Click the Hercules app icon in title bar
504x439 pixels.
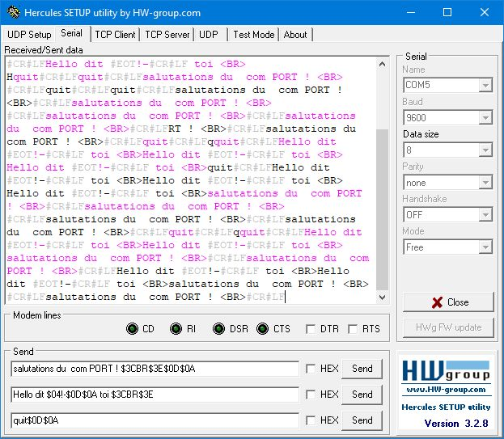pyautogui.click(x=12, y=13)
